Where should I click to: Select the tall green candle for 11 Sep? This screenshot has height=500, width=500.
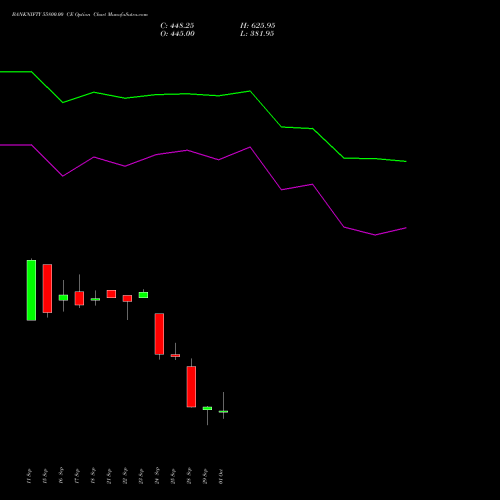click(31, 290)
